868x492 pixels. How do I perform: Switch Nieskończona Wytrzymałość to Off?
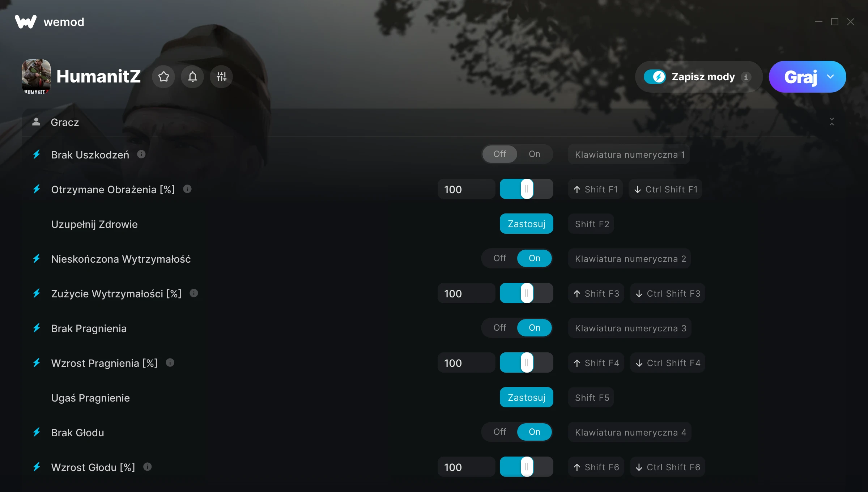pos(500,258)
